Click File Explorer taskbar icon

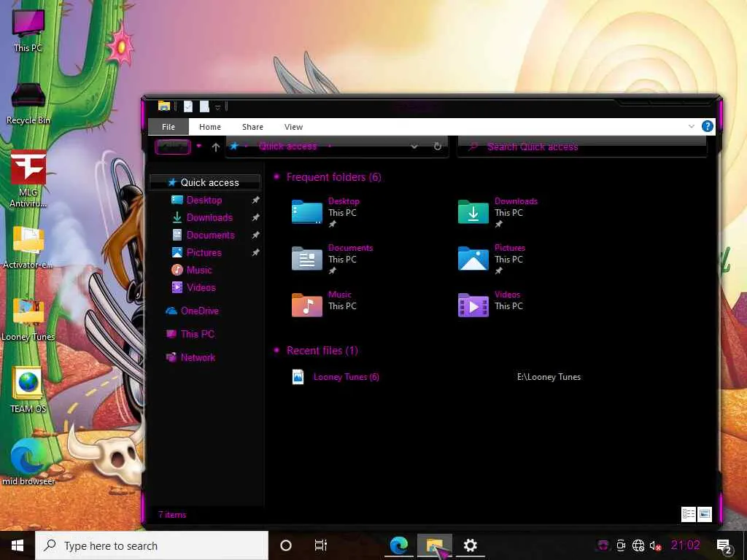pos(435,545)
